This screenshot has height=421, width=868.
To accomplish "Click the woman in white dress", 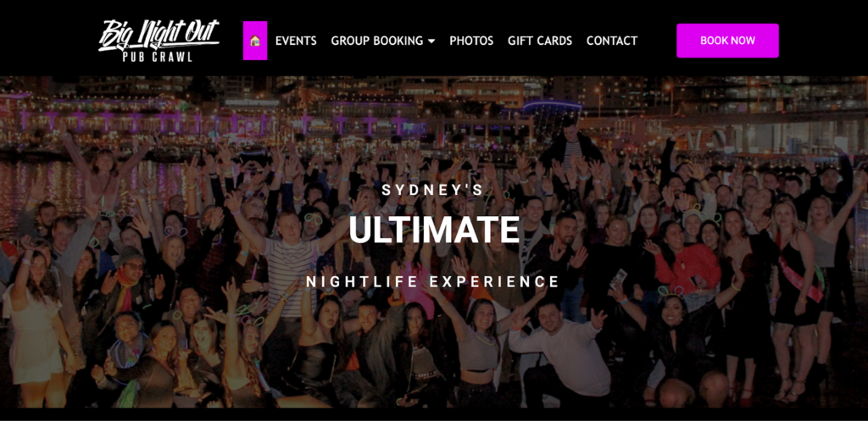I will pos(36,321).
